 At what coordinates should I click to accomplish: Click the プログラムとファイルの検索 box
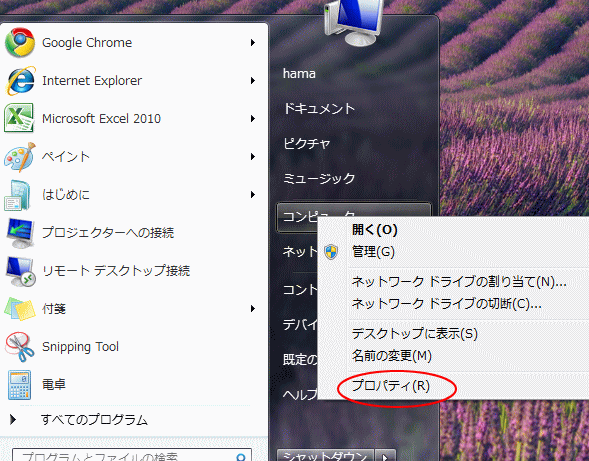pyautogui.click(x=131, y=455)
